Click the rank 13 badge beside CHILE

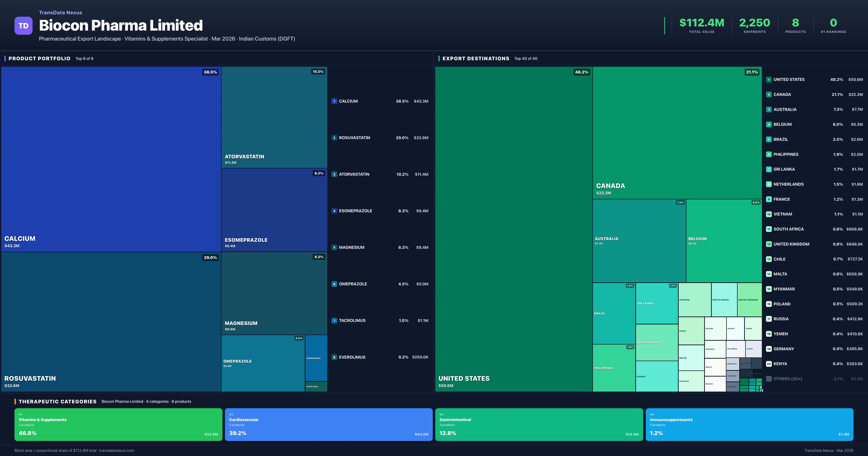click(x=769, y=259)
